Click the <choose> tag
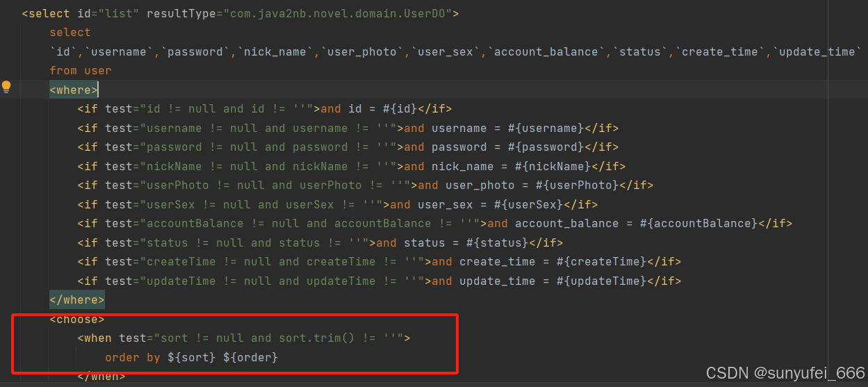The image size is (868, 387). point(77,319)
